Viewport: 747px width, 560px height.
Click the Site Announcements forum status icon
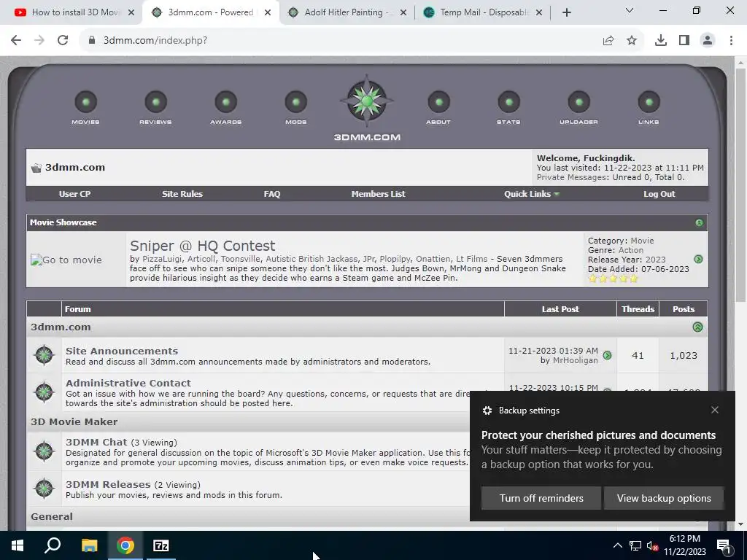pyautogui.click(x=44, y=355)
